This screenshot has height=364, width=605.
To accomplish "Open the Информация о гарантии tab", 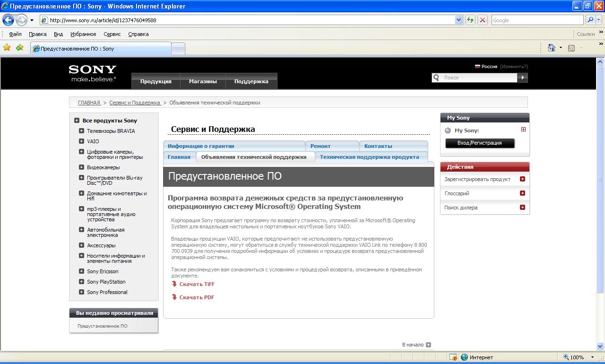I will 234,146.
